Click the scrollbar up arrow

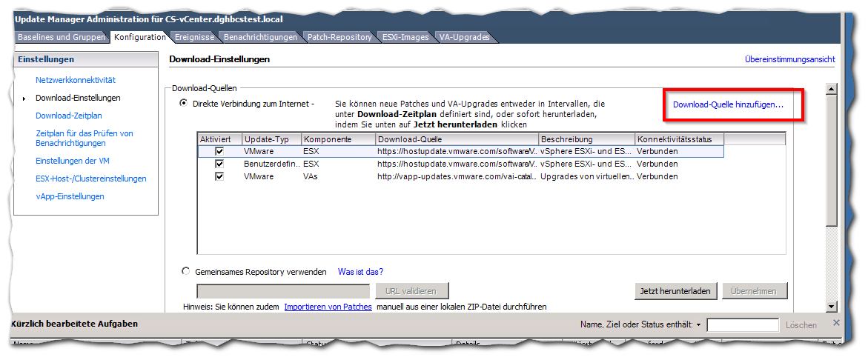pyautogui.click(x=832, y=90)
